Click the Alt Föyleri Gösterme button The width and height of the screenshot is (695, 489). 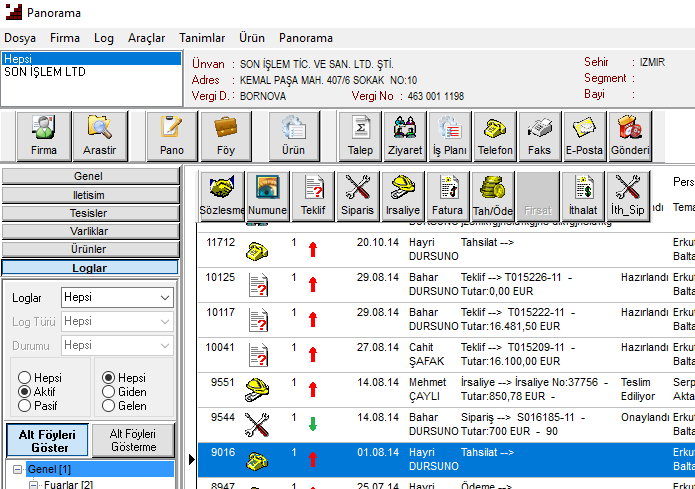point(133,440)
